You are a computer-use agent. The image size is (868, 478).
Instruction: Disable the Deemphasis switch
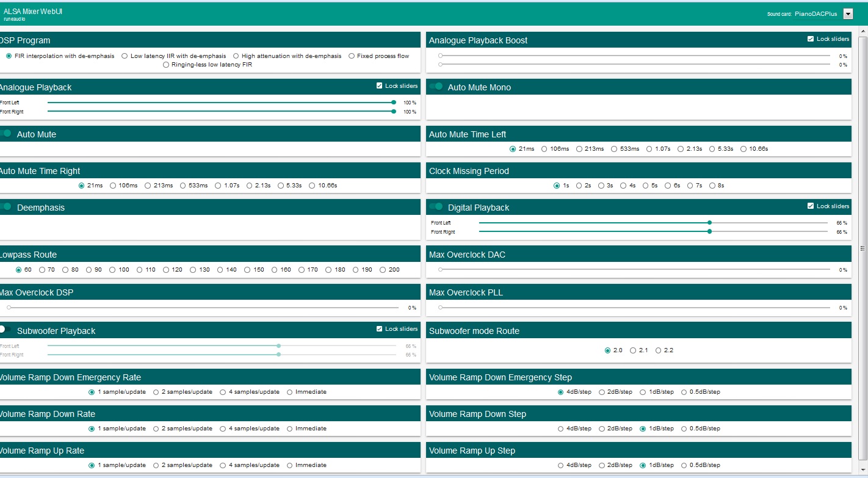pyautogui.click(x=6, y=207)
